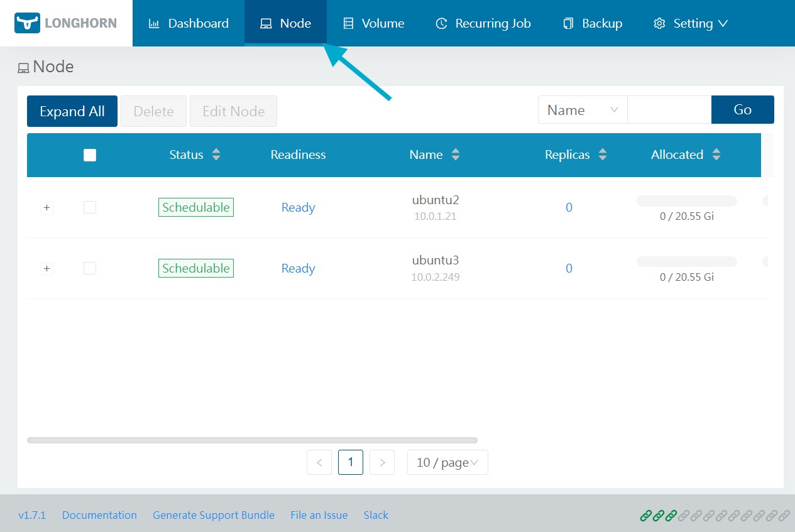The width and height of the screenshot is (795, 532).
Task: Go to next page arrow
Action: tap(382, 462)
